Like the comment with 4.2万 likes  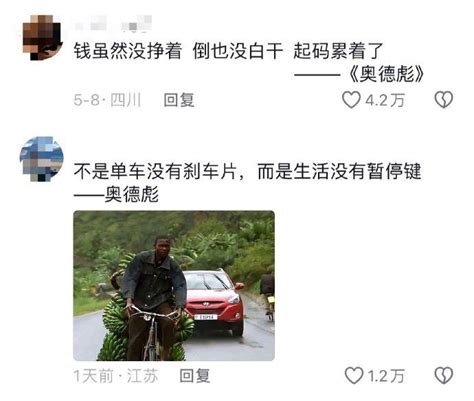tap(351, 100)
